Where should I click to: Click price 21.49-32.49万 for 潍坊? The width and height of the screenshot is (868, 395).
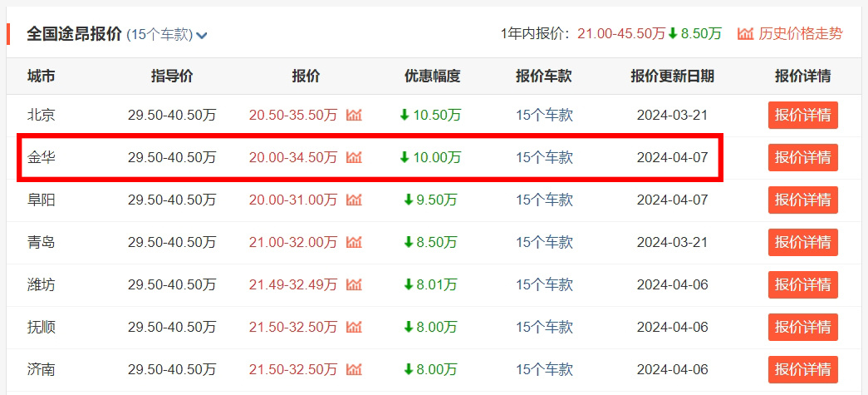[293, 284]
